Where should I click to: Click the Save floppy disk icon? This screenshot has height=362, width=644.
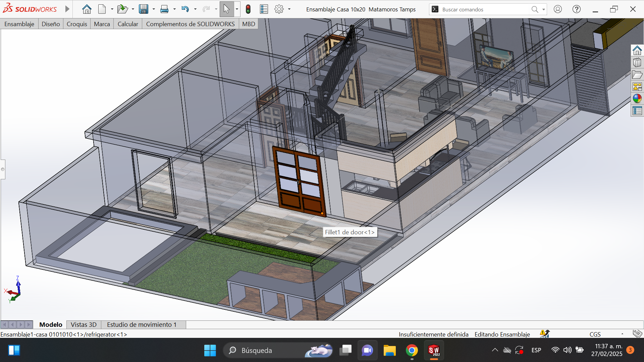pos(144,9)
